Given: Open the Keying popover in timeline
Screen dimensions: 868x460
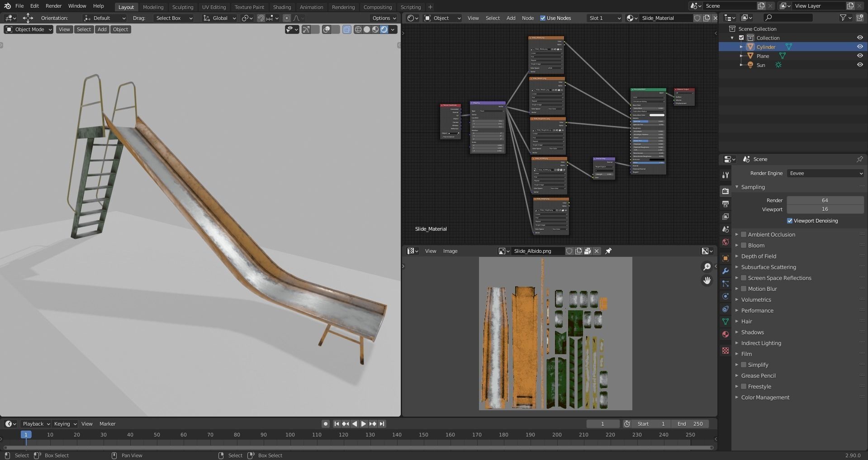Looking at the screenshot, I should [x=65, y=424].
